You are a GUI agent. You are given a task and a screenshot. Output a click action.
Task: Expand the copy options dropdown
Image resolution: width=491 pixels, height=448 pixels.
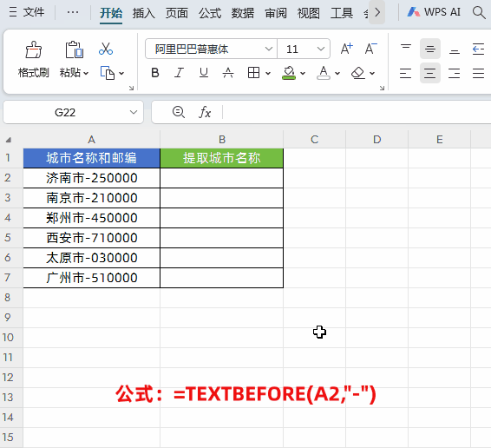click(121, 73)
